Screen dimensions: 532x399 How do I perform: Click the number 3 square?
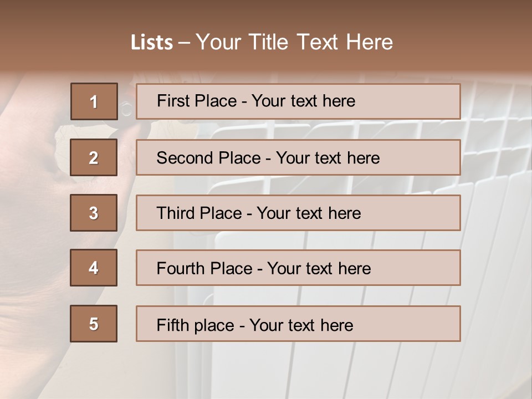click(94, 213)
